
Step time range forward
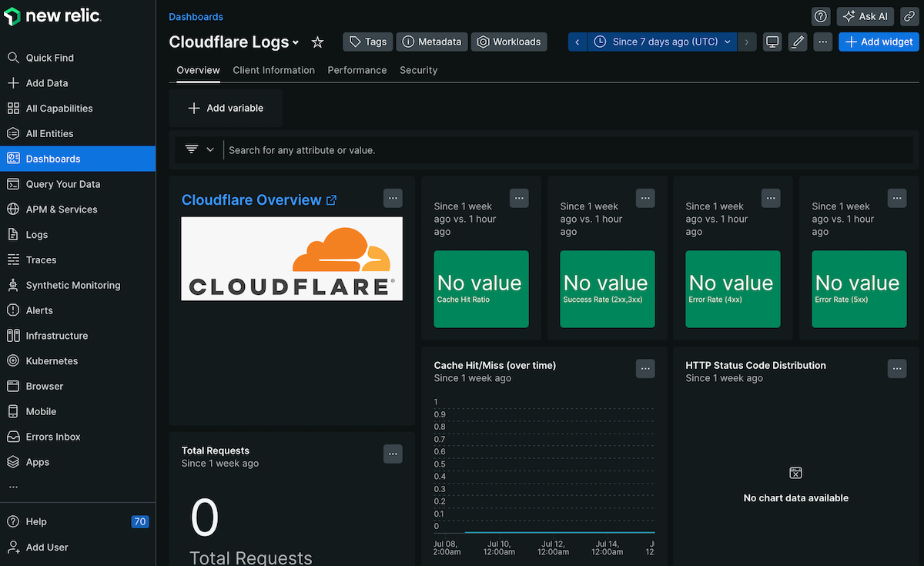(747, 42)
